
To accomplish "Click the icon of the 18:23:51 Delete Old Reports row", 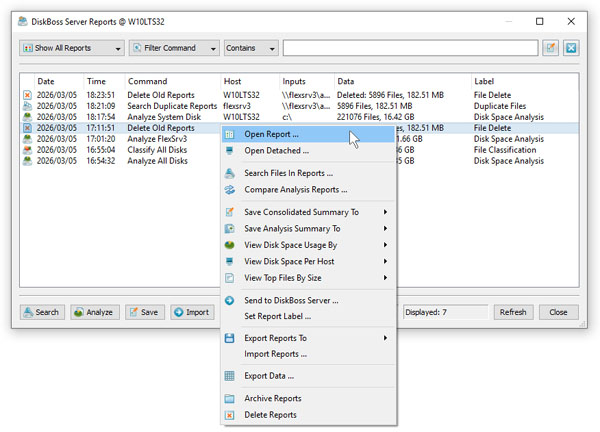I will (27, 95).
